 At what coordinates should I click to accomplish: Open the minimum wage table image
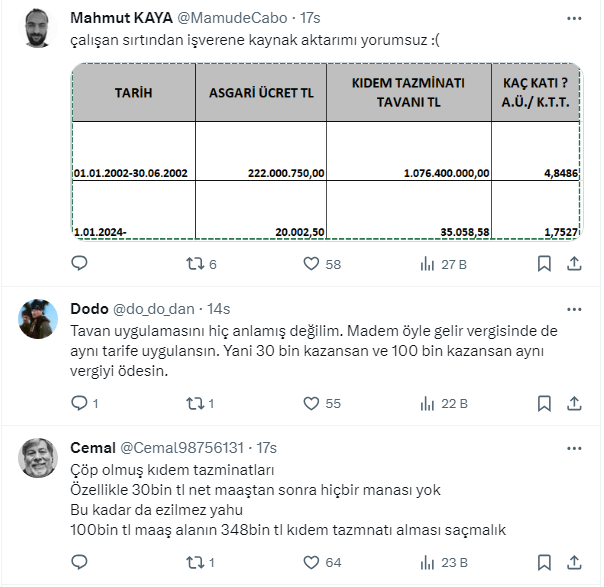(326, 151)
